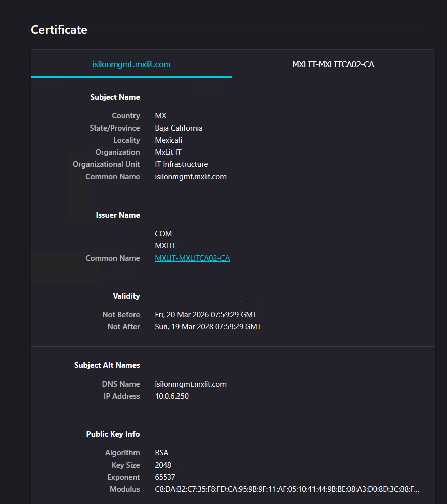Select the Validity section header
Image resolution: width=447 pixels, height=504 pixels.
126,296
